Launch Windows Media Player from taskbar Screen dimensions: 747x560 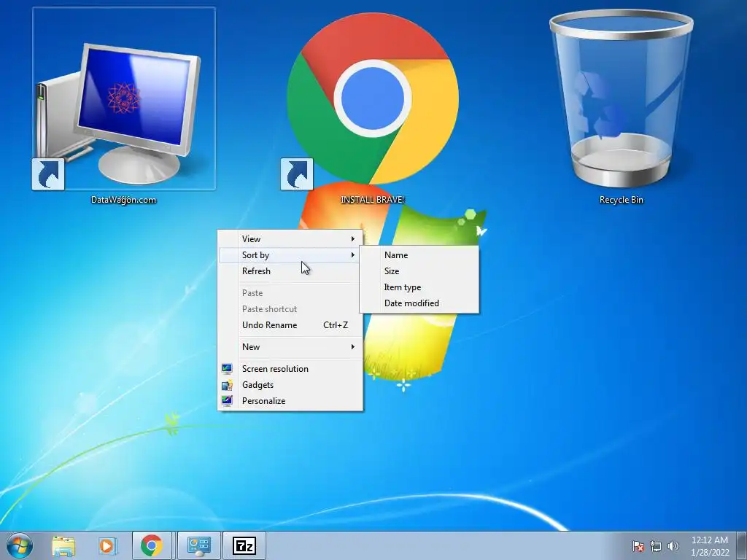tap(107, 545)
